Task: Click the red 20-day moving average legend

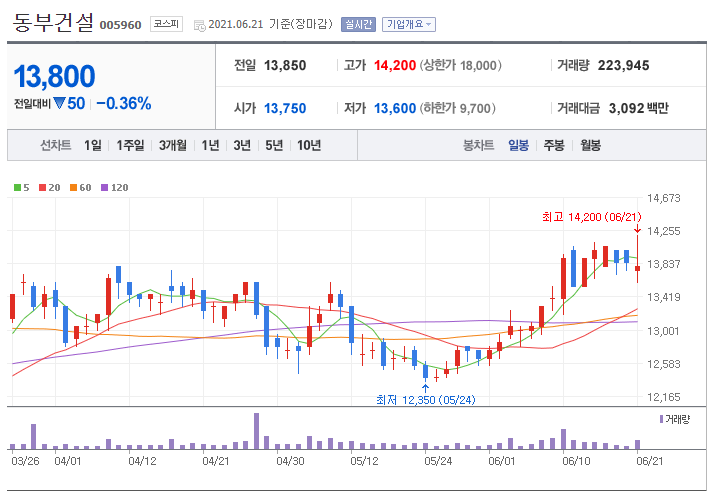Action: pos(50,187)
